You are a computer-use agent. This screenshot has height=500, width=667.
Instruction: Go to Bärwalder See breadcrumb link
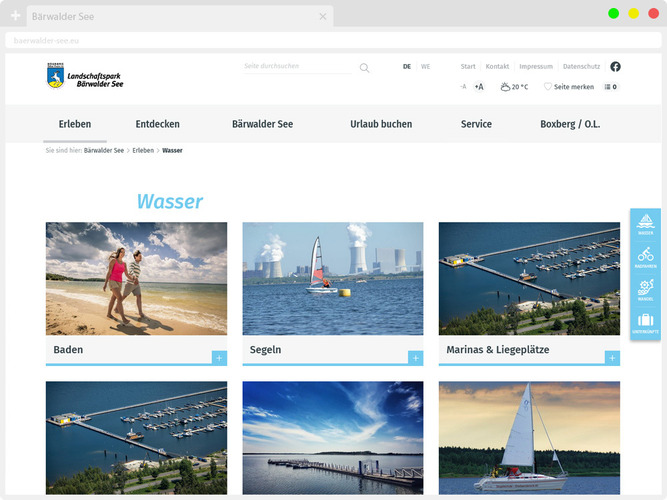pos(104,150)
